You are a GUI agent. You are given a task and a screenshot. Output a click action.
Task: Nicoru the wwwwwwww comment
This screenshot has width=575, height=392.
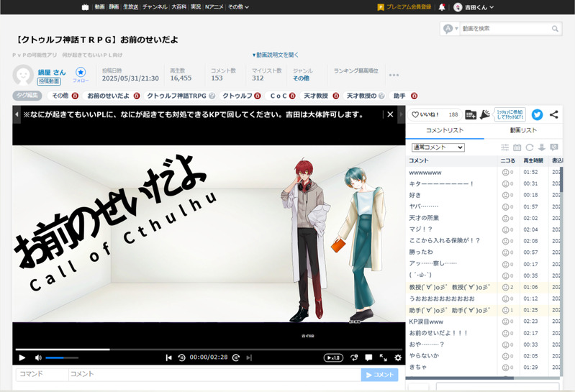(507, 172)
